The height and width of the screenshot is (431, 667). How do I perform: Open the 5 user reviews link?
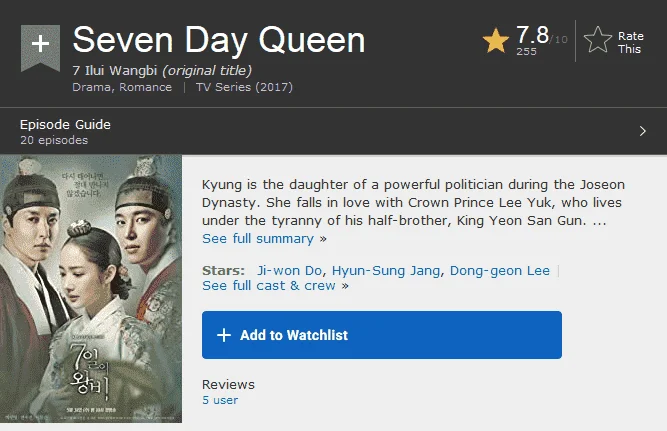coord(220,400)
